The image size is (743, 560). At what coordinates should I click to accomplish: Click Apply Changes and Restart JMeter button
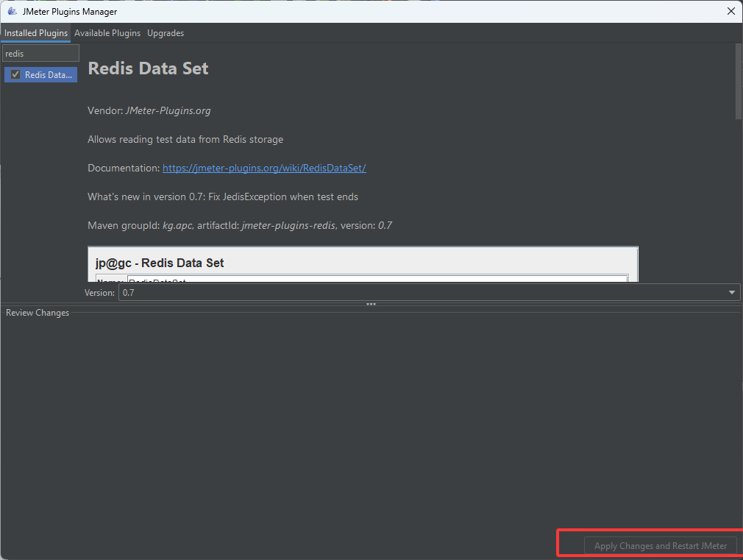point(660,546)
